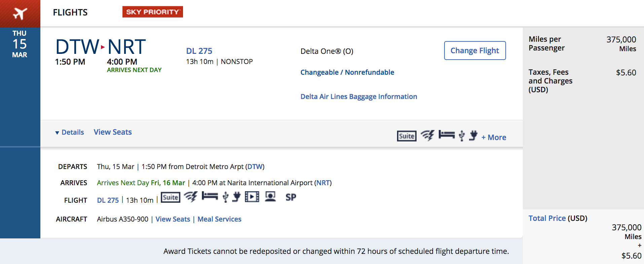Click the film strip video icon

pos(252,197)
